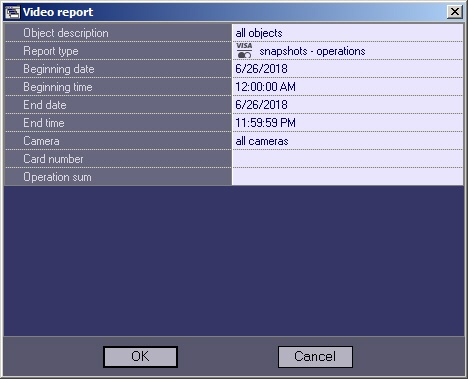468x379 pixels.
Task: Edit the Beginning time 12:00:00 AM field
Action: point(347,87)
